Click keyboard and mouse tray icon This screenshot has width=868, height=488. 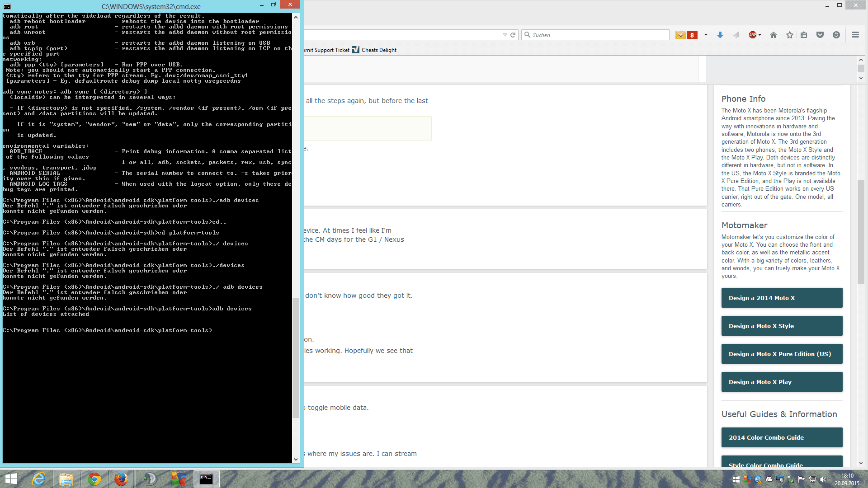tap(780, 479)
